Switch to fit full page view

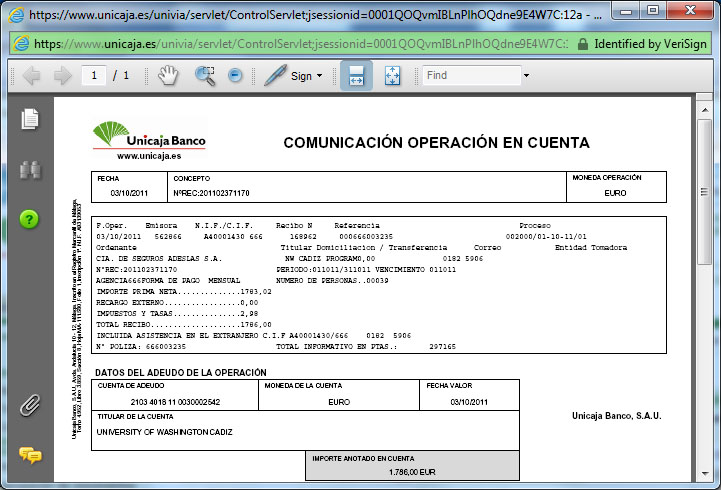point(392,75)
